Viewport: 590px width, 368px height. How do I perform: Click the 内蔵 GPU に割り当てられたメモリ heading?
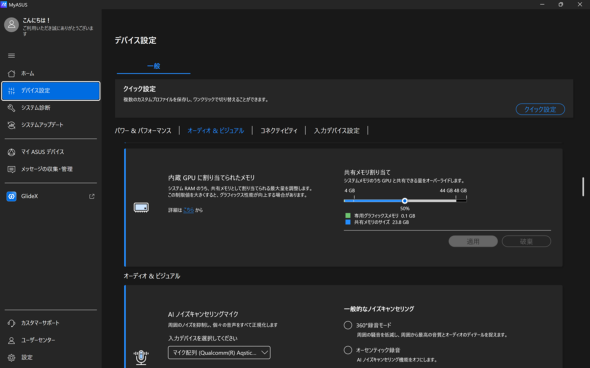coord(211,178)
